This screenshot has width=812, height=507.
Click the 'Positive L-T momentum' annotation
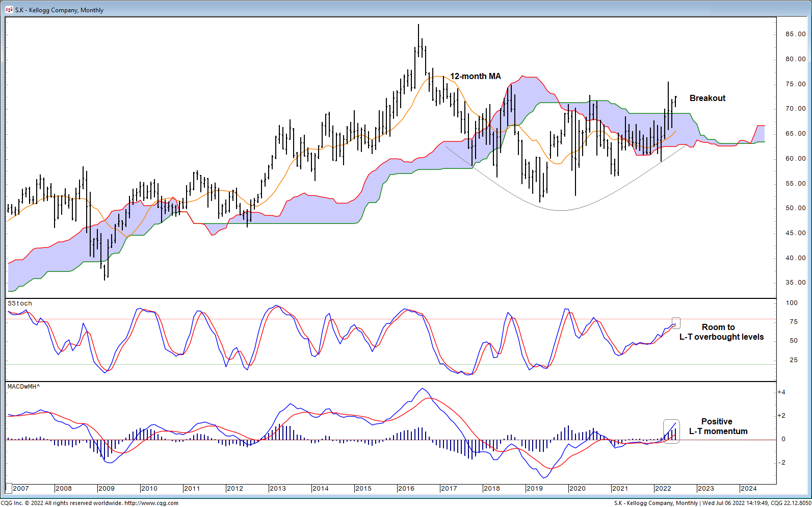(718, 426)
